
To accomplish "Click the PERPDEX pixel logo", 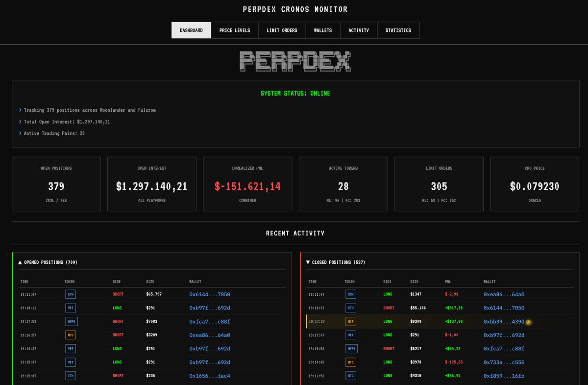I will click(x=295, y=62).
